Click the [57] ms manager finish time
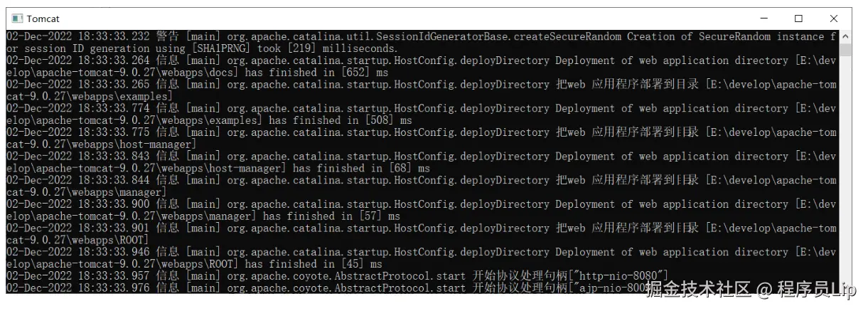The width and height of the screenshot is (868, 311). tap(369, 216)
